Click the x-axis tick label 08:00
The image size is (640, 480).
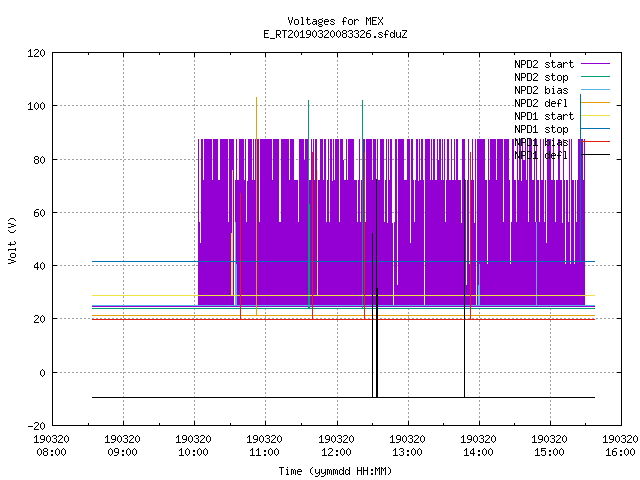click(x=51, y=452)
